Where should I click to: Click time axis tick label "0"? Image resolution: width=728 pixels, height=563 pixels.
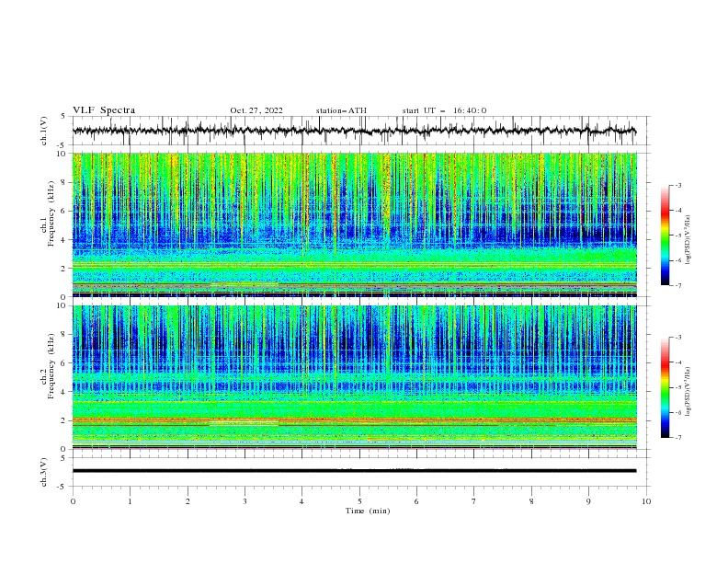click(x=73, y=501)
